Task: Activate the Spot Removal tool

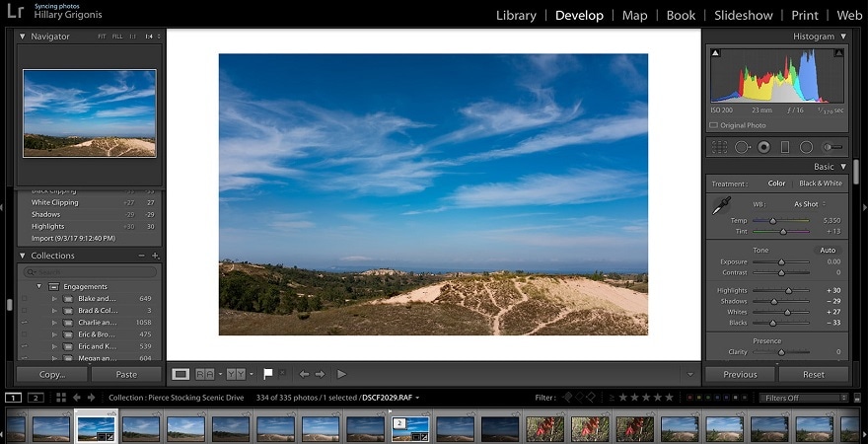Action: [x=742, y=147]
